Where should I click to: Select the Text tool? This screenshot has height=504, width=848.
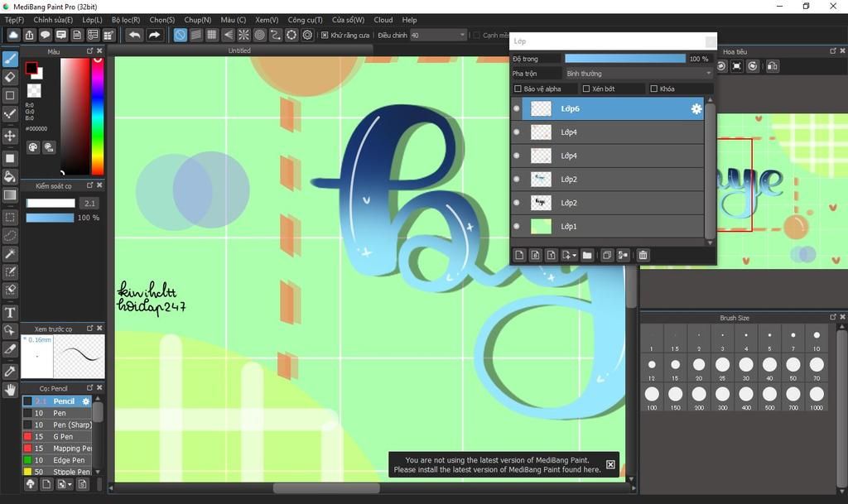click(10, 312)
